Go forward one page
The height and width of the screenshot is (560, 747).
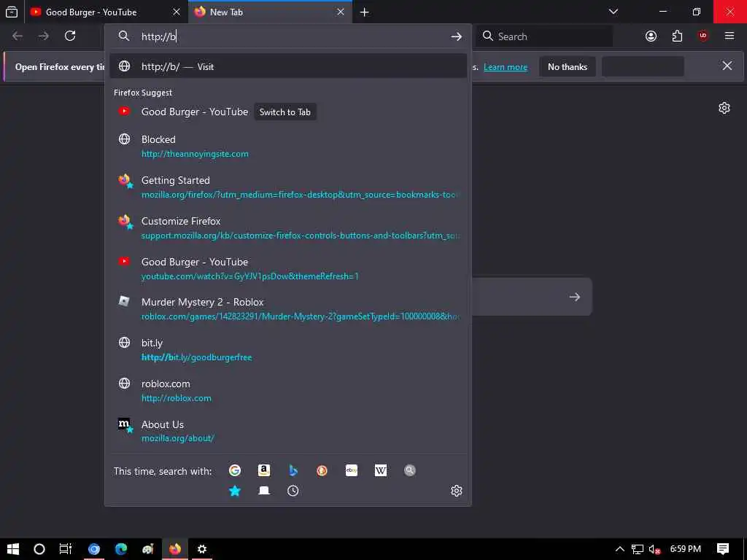(44, 36)
